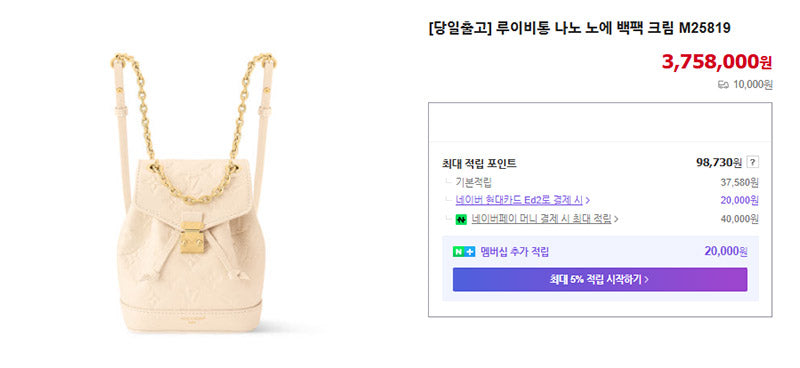Click the 기본적립 row label
800x368 pixels.
click(x=473, y=182)
